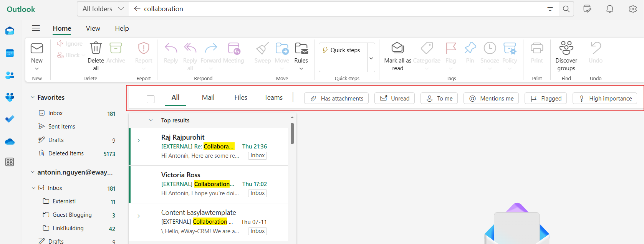Expand the Quick steps gallery arrow
The image size is (644, 244).
coord(371,58)
